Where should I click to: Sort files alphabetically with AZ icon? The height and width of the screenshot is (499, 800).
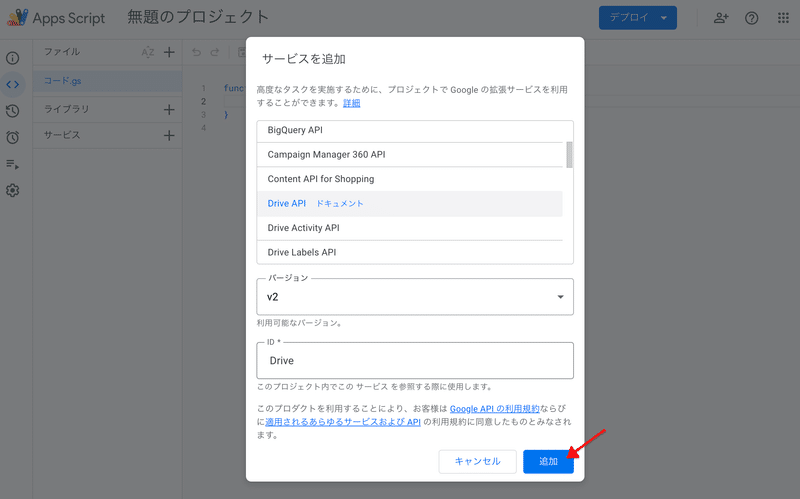click(148, 52)
